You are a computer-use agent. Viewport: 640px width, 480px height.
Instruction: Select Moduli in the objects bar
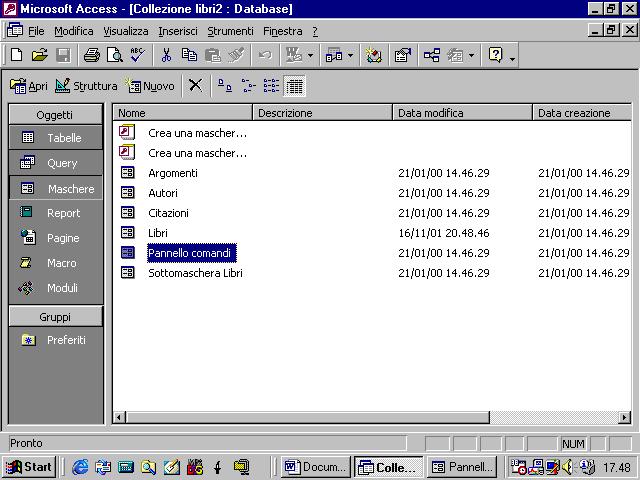tap(56, 288)
